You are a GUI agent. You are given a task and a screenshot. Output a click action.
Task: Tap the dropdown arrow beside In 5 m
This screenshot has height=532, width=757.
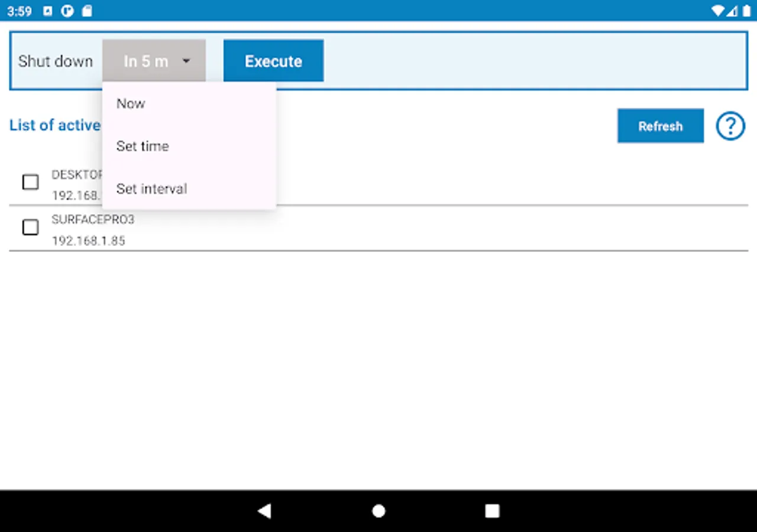(x=186, y=61)
